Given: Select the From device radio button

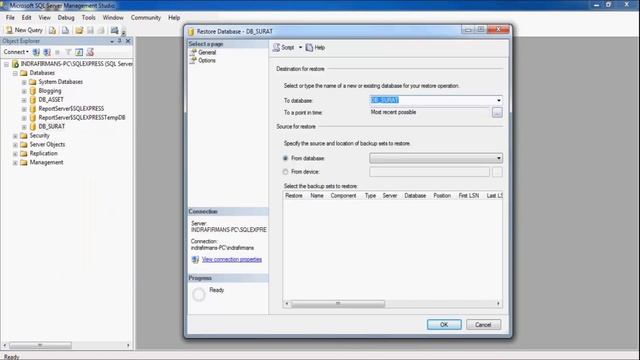Looking at the screenshot, I should [285, 172].
